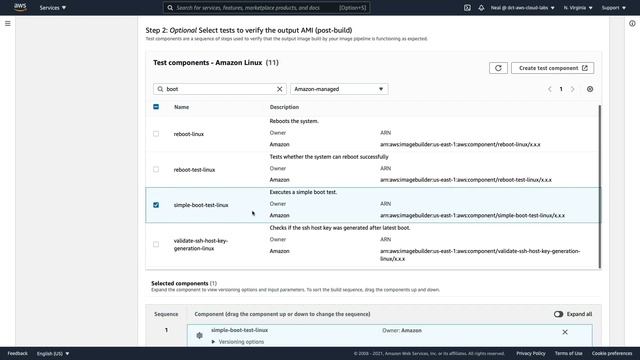Screen dimensions: 640x360
Task: Open the English (US) language selector
Action: [53, 353]
